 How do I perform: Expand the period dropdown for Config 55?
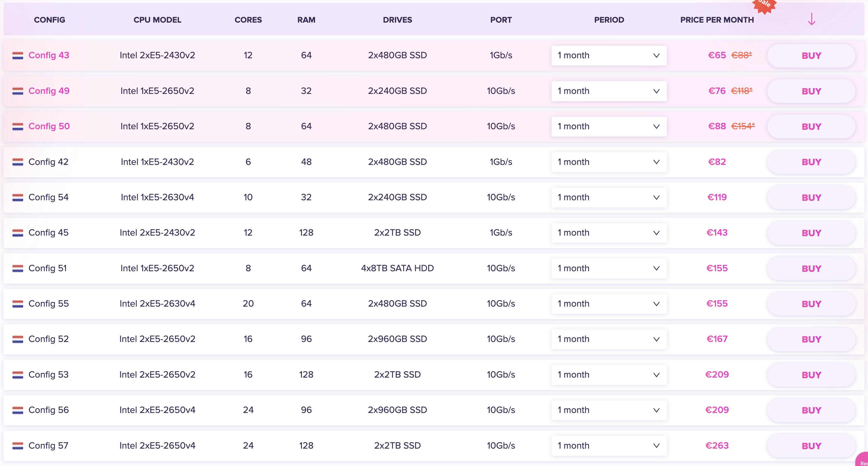tap(607, 303)
